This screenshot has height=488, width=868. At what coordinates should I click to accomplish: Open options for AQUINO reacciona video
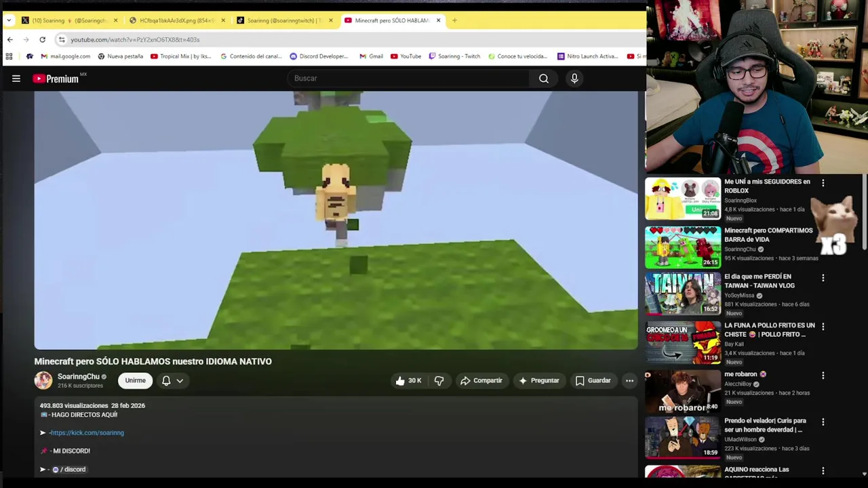(x=823, y=470)
